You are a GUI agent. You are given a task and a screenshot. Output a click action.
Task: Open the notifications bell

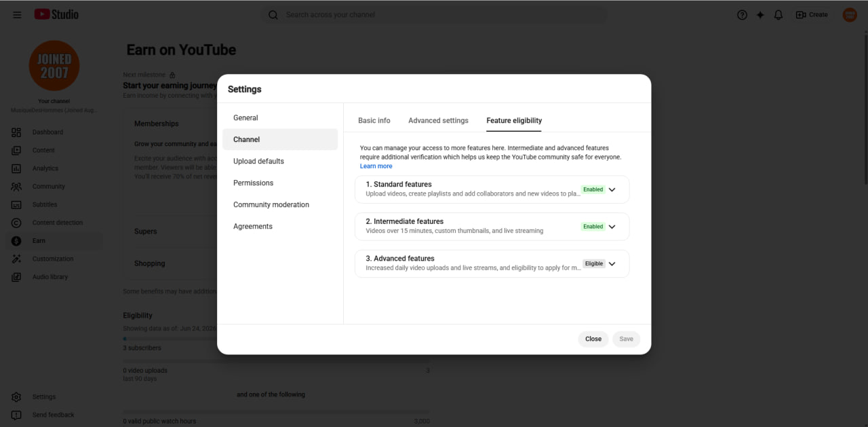(778, 15)
